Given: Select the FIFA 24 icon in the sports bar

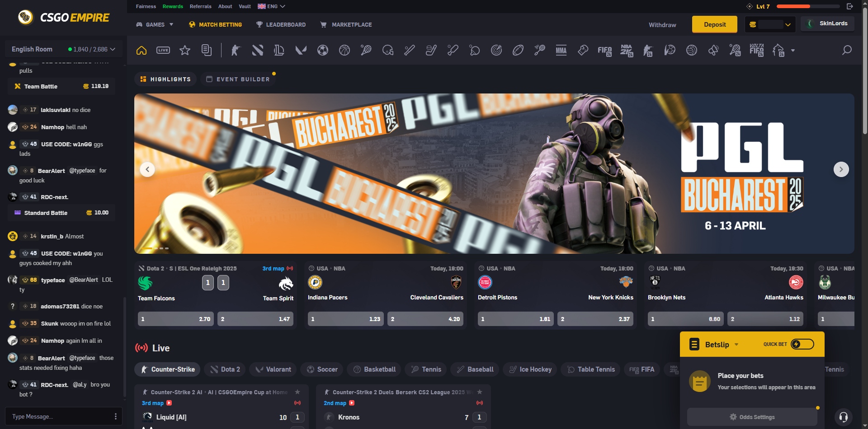Looking at the screenshot, I should [x=604, y=51].
